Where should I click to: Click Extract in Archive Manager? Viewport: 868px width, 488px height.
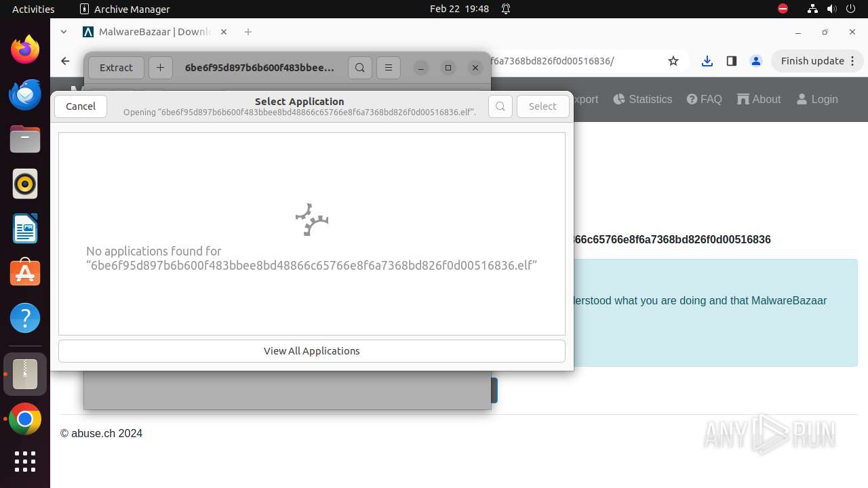[116, 68]
